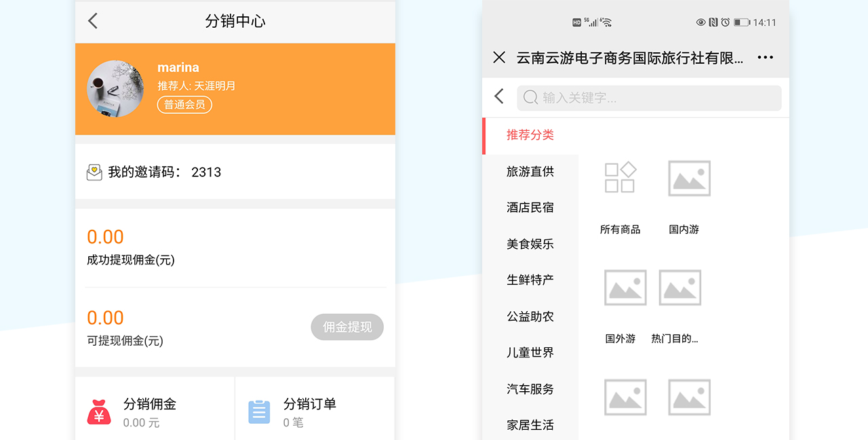Go back from the 分销中心 page
The height and width of the screenshot is (440, 868).
pos(93,21)
